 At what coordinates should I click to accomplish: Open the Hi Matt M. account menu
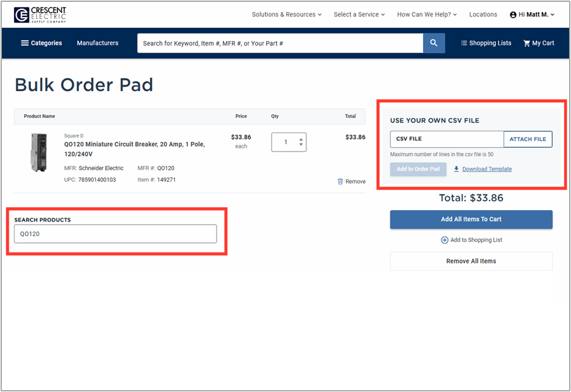coord(532,15)
